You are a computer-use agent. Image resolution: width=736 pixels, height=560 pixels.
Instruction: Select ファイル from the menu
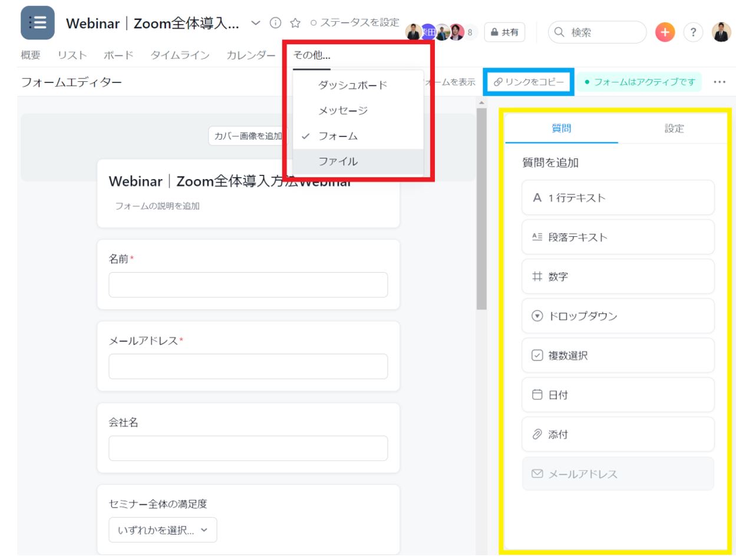pos(358,161)
